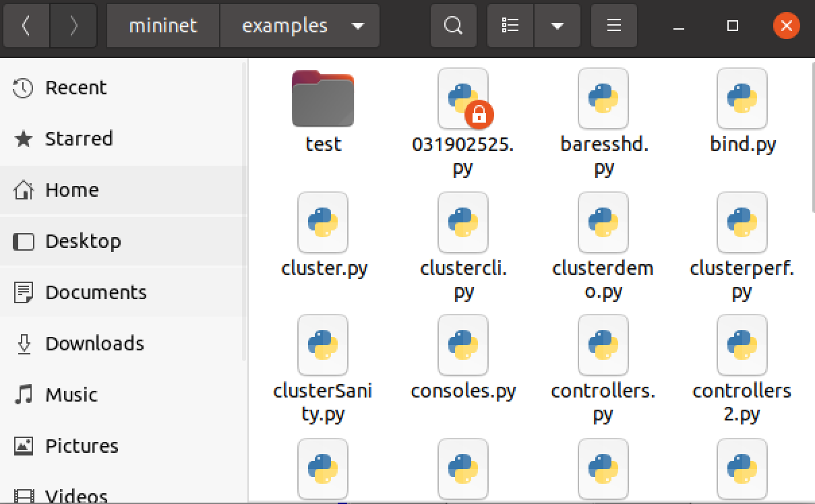This screenshot has height=504, width=815.
Task: Click the 'consoles.py' file name
Action: pos(463,391)
